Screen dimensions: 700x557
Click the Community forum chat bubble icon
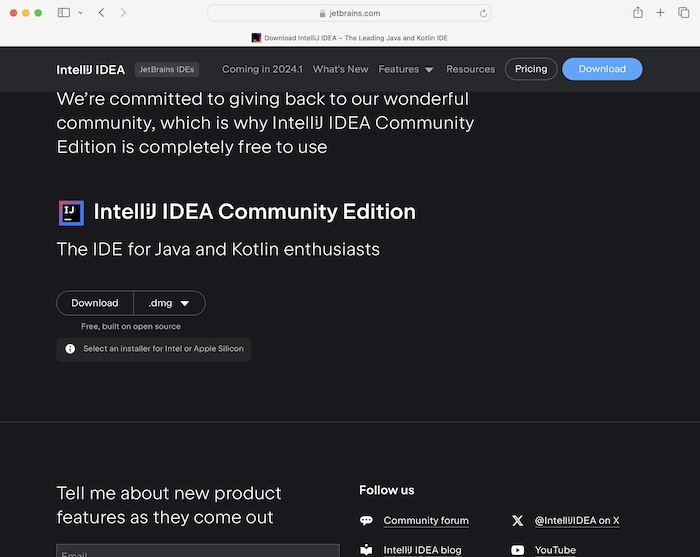pos(366,521)
